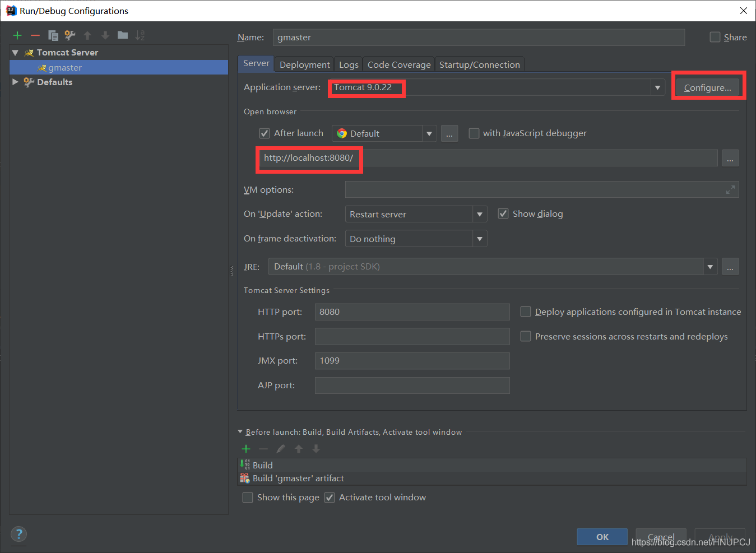Screen dimensions: 756x553
Task: Open On frame deactivation dropdown
Action: (x=416, y=239)
